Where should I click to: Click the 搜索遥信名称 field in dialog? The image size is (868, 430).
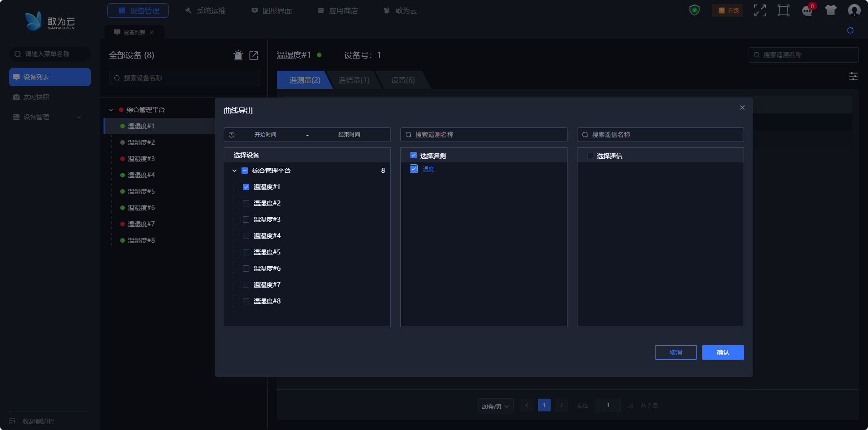[661, 135]
